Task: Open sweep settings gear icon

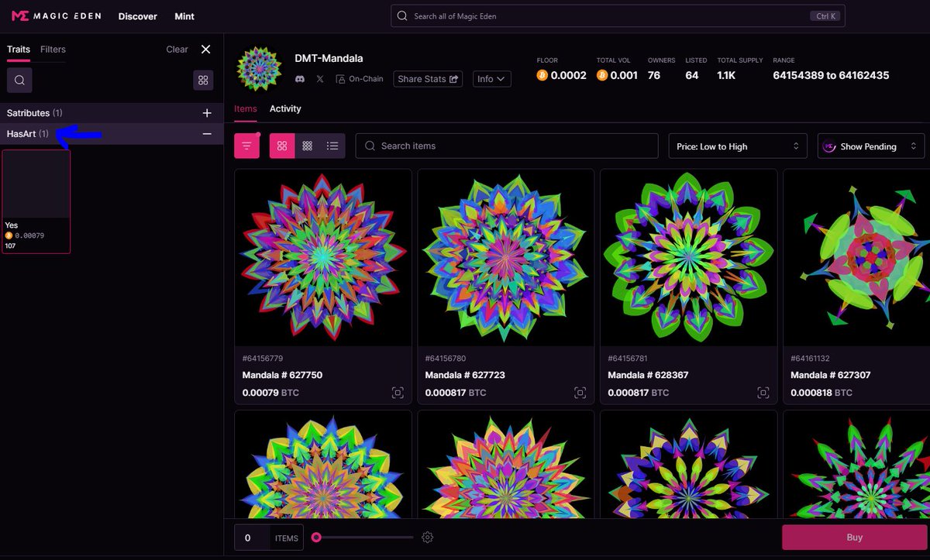Action: click(428, 538)
